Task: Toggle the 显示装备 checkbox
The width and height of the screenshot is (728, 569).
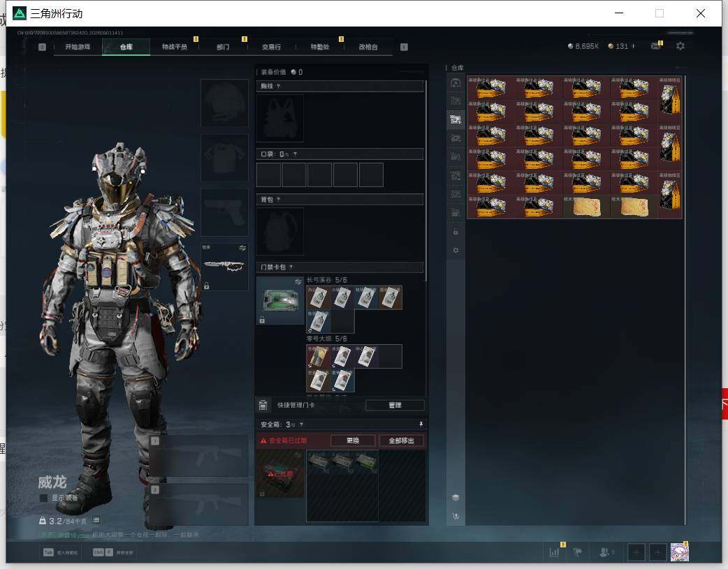Action: (43, 498)
